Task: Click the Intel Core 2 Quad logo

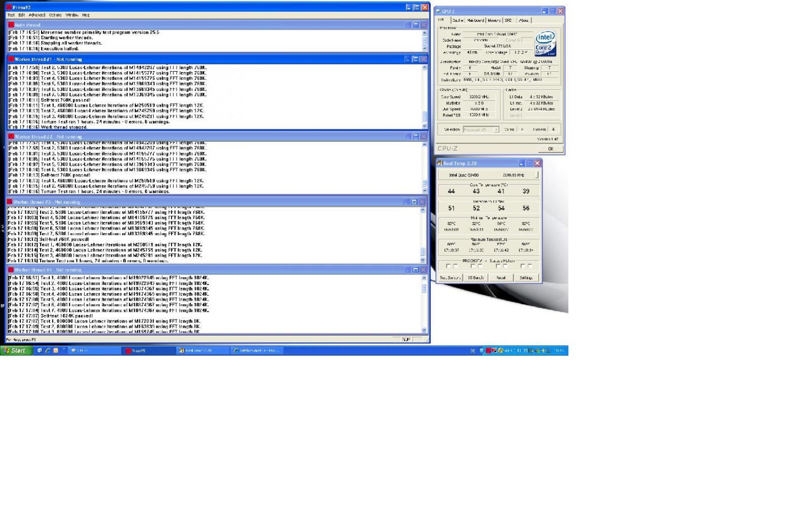Action: coord(546,43)
